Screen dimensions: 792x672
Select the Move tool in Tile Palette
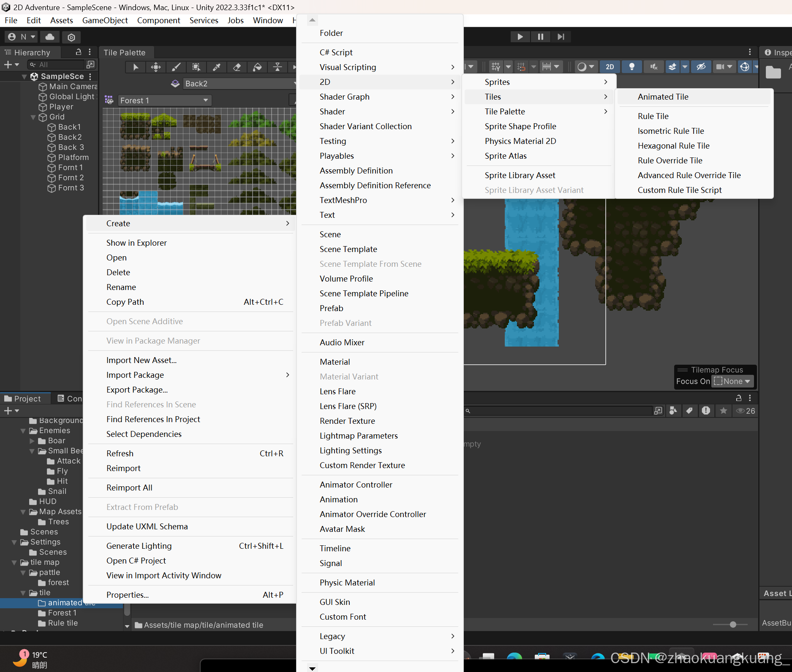pyautogui.click(x=155, y=67)
